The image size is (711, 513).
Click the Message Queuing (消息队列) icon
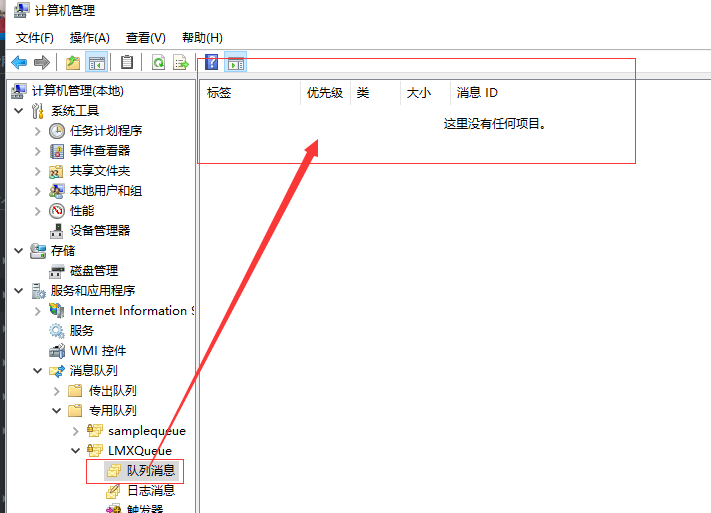click(57, 371)
